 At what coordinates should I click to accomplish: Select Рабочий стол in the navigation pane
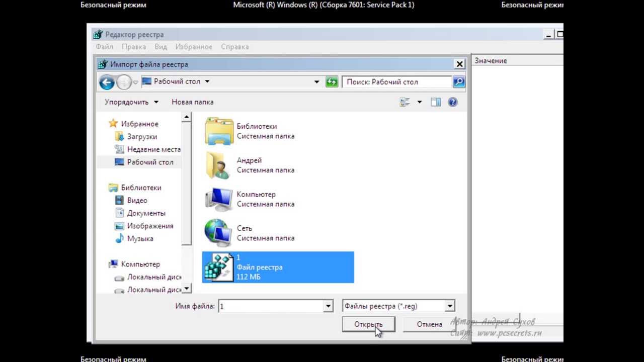coord(150,162)
